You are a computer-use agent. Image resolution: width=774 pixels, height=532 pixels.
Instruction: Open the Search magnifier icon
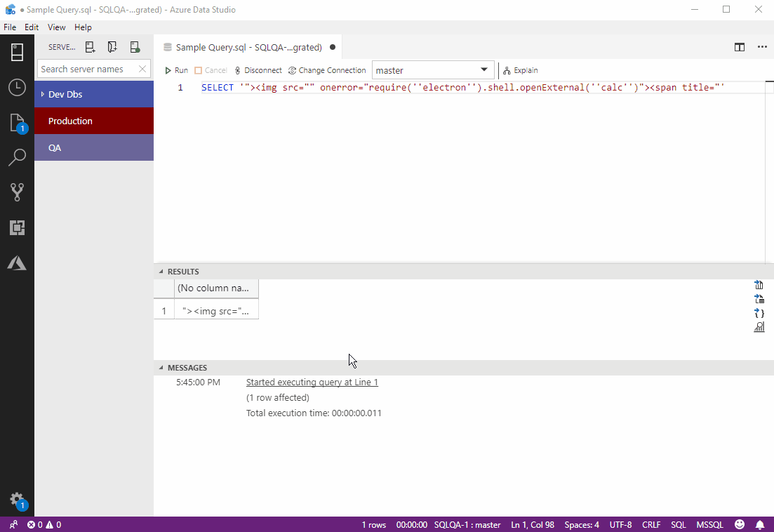click(x=18, y=157)
